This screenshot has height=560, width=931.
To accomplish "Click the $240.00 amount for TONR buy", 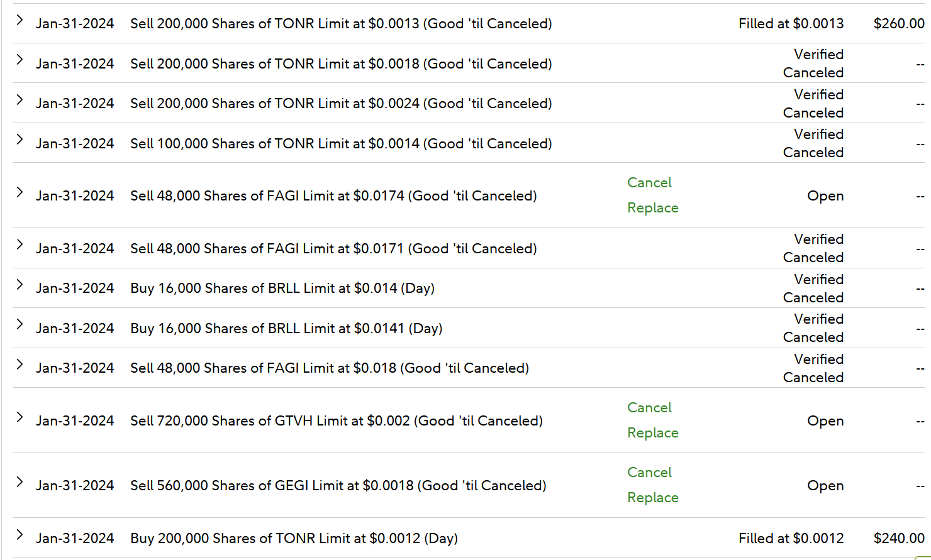I will (898, 539).
